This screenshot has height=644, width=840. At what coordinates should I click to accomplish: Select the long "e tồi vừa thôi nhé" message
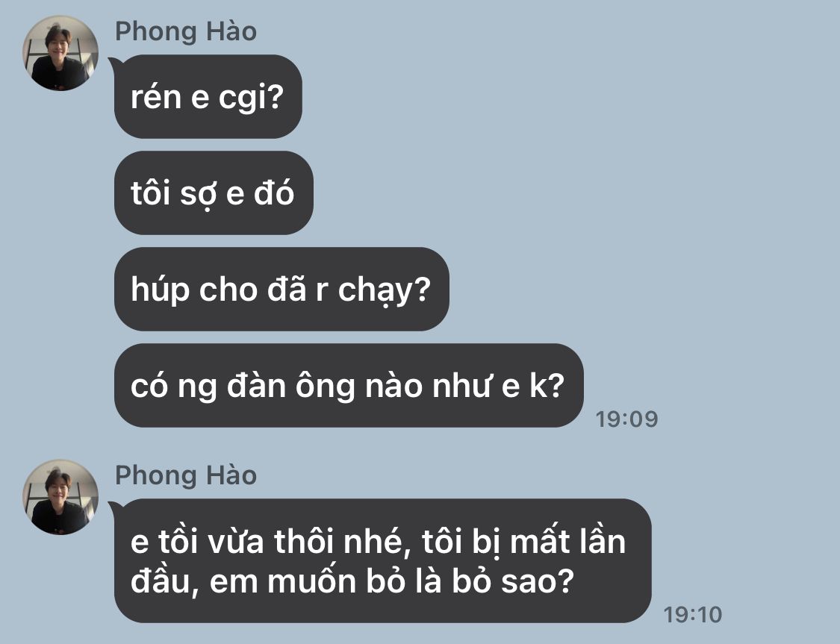[382, 560]
